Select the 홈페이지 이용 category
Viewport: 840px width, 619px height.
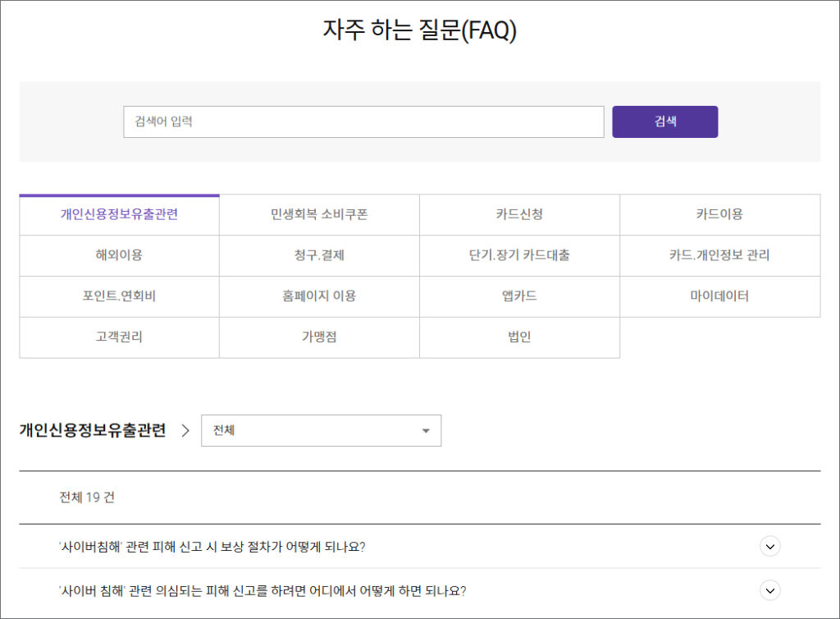[x=319, y=296]
